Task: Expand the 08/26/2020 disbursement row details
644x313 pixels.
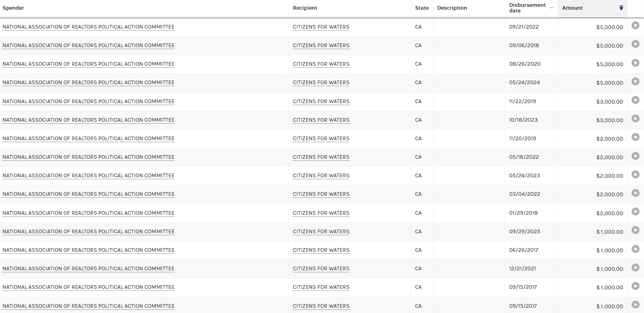Action: tap(635, 63)
